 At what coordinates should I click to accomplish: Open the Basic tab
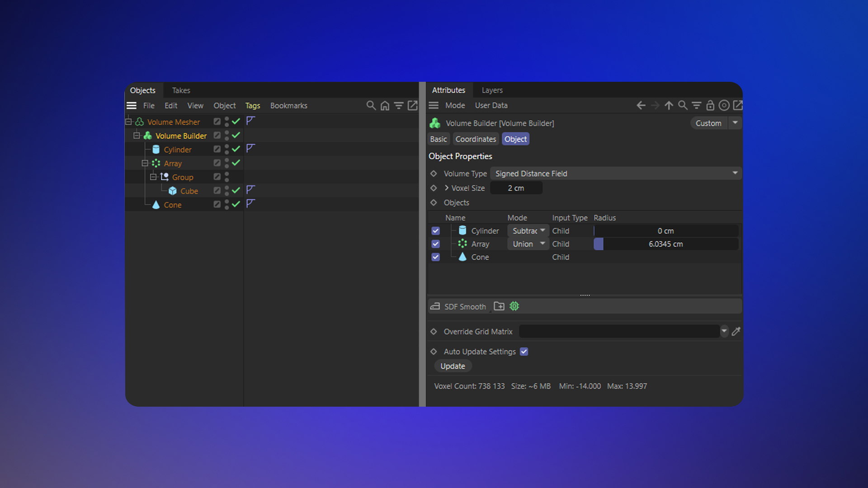pos(439,139)
